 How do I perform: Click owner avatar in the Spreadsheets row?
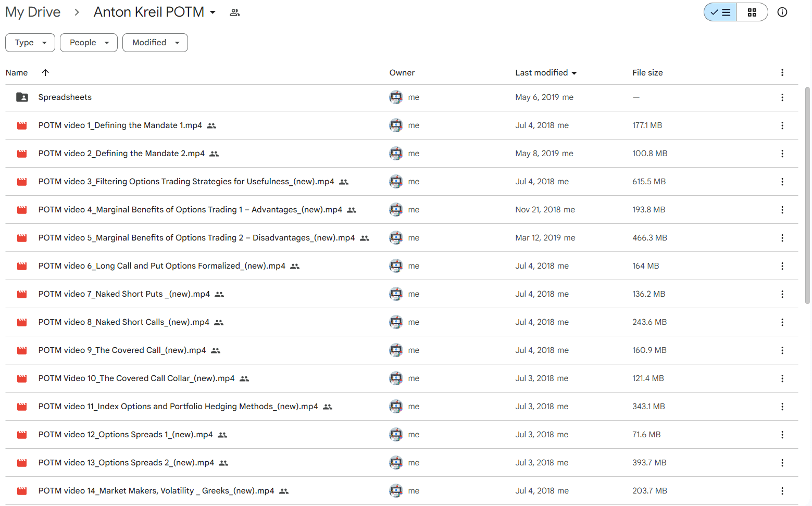[396, 97]
